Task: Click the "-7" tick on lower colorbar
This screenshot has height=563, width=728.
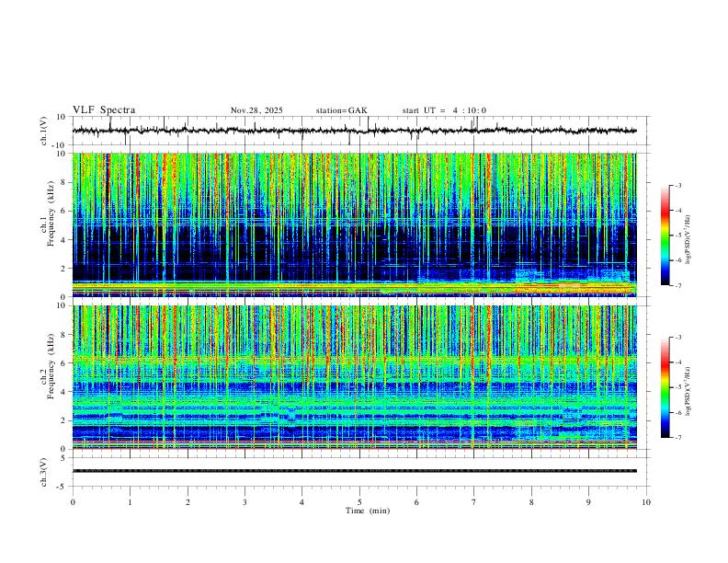Action: coord(678,438)
